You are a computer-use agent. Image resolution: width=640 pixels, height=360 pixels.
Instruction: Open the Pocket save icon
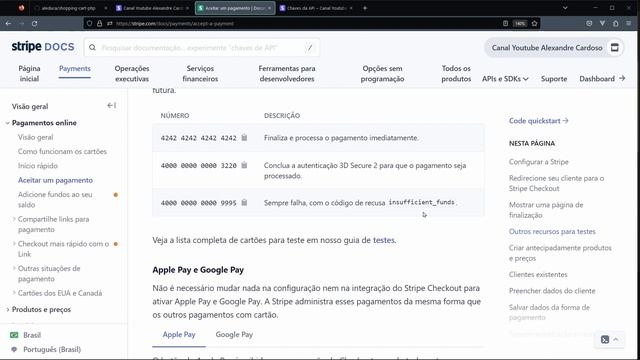coord(589,24)
